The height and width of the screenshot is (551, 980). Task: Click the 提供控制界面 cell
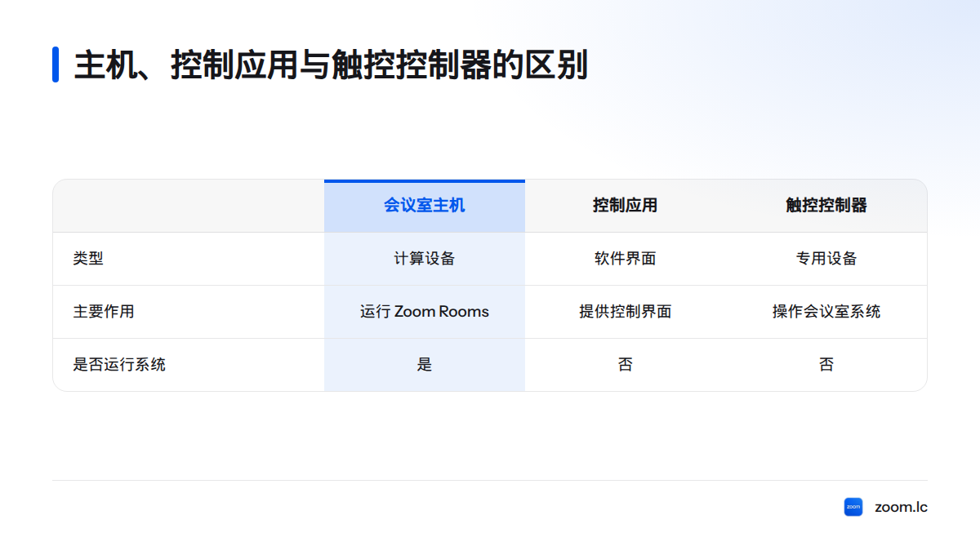[626, 312]
